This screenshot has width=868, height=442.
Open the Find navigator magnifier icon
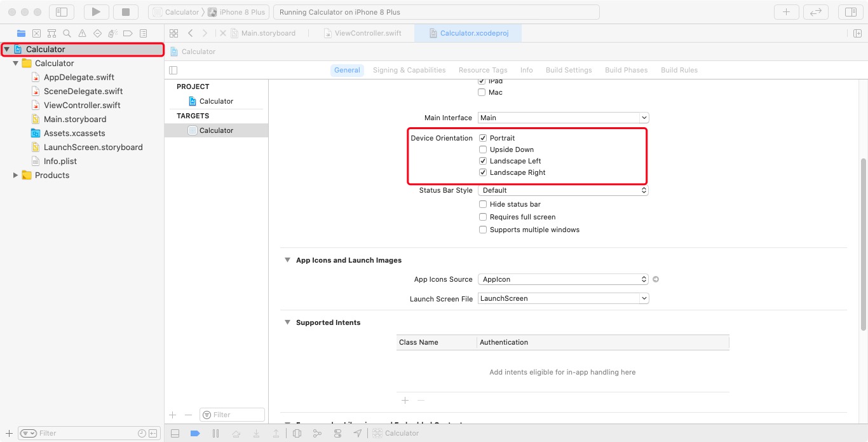click(x=67, y=33)
